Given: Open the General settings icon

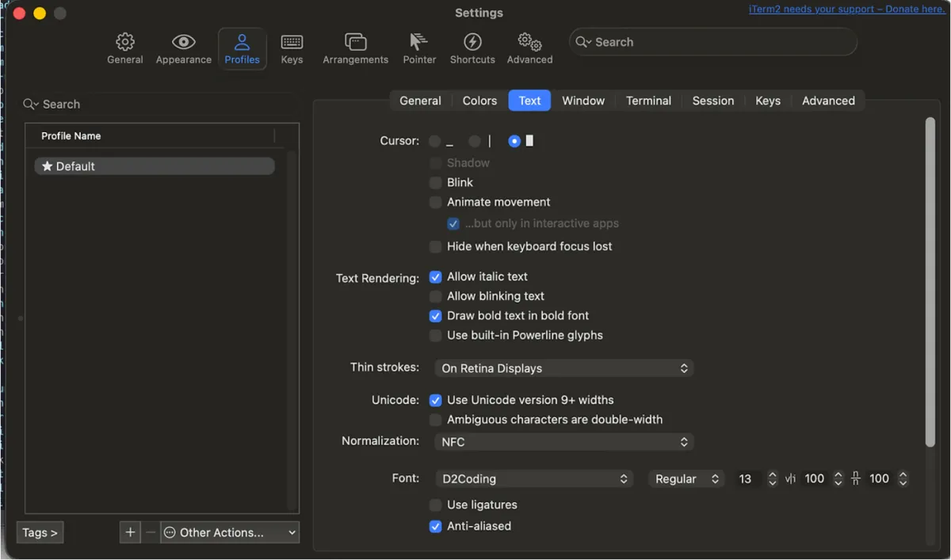Looking at the screenshot, I should [x=124, y=48].
